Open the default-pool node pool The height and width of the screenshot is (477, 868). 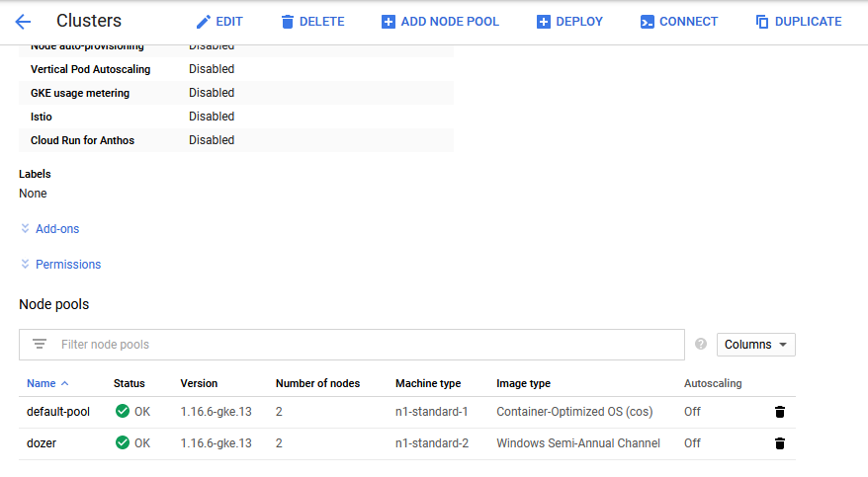(58, 412)
